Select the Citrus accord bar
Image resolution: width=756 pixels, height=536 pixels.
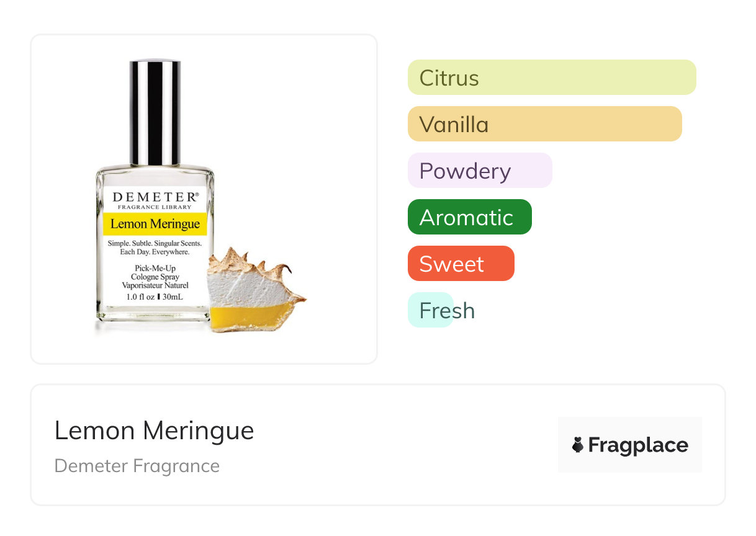(552, 78)
